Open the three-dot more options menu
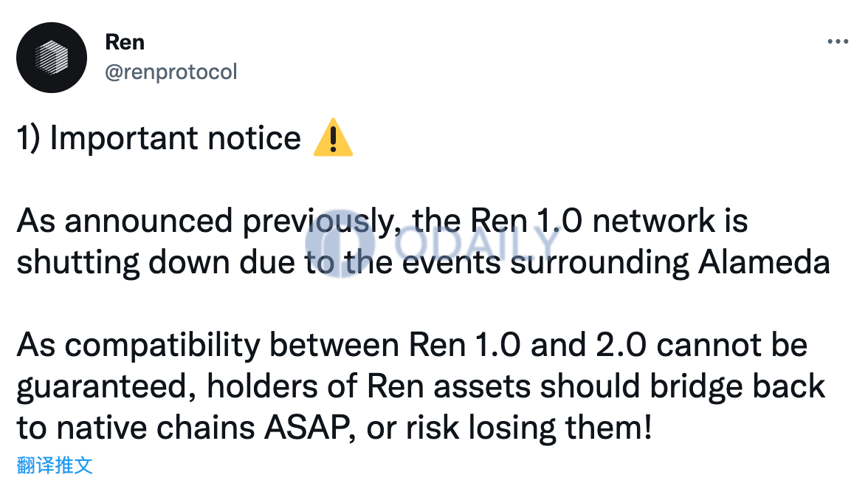 (x=838, y=41)
